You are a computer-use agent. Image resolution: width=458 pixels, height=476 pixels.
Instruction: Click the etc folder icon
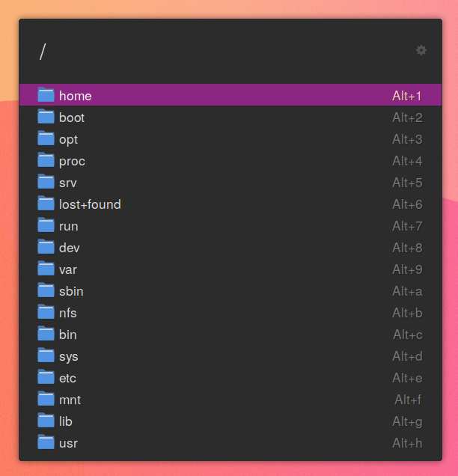point(46,377)
